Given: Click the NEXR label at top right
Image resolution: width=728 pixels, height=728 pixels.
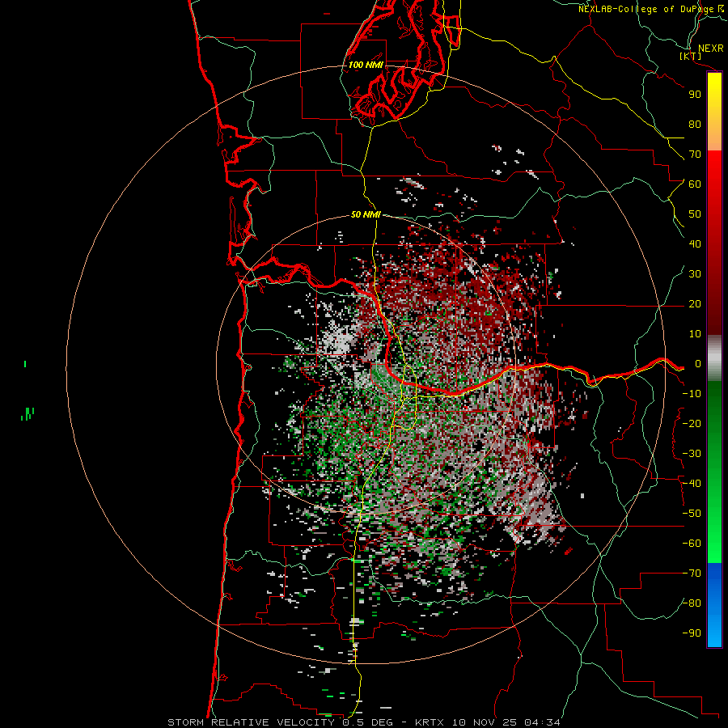Looking at the screenshot, I should pos(710,49).
